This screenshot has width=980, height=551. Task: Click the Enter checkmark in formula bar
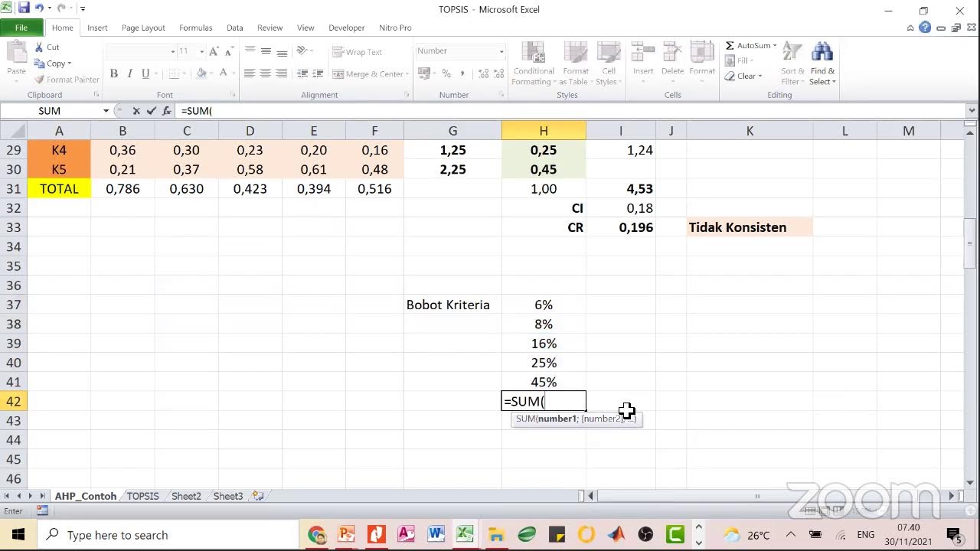(x=152, y=111)
